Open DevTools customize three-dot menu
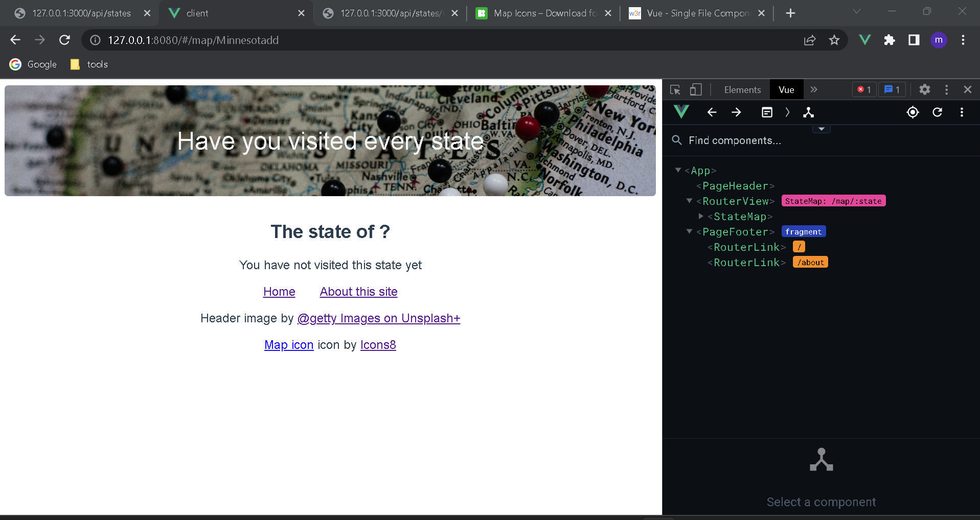The width and height of the screenshot is (980, 520). (947, 90)
